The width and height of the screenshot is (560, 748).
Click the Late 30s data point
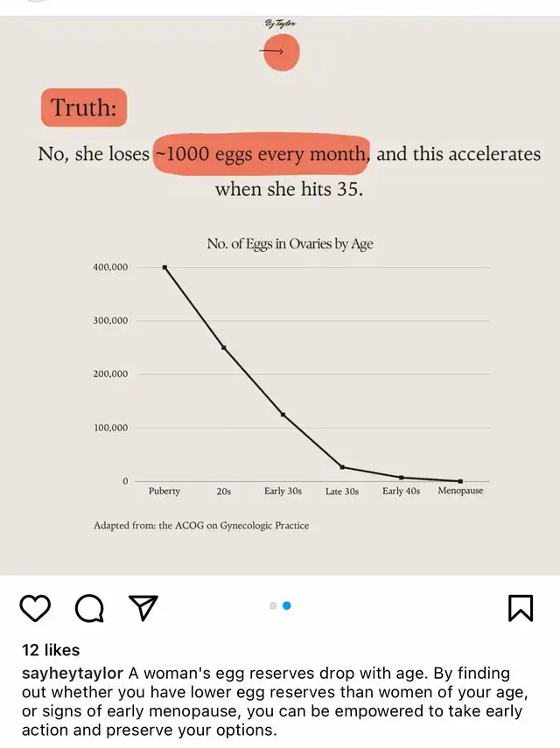tap(342, 467)
